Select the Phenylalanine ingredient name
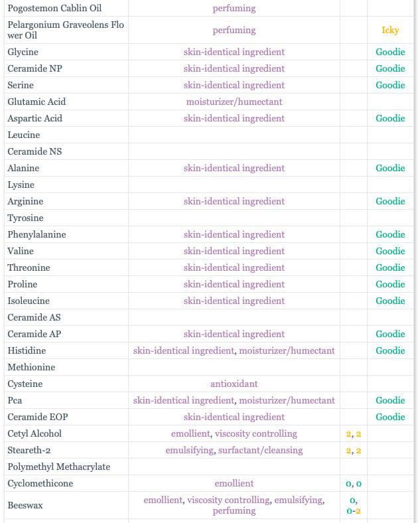Image resolution: width=420 pixels, height=523 pixels. tap(36, 234)
